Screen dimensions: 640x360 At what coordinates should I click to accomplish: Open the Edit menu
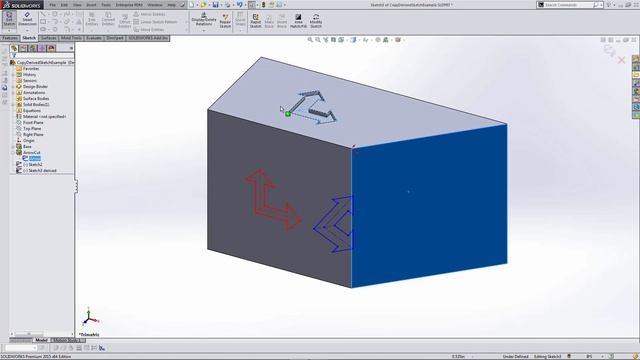click(64, 5)
